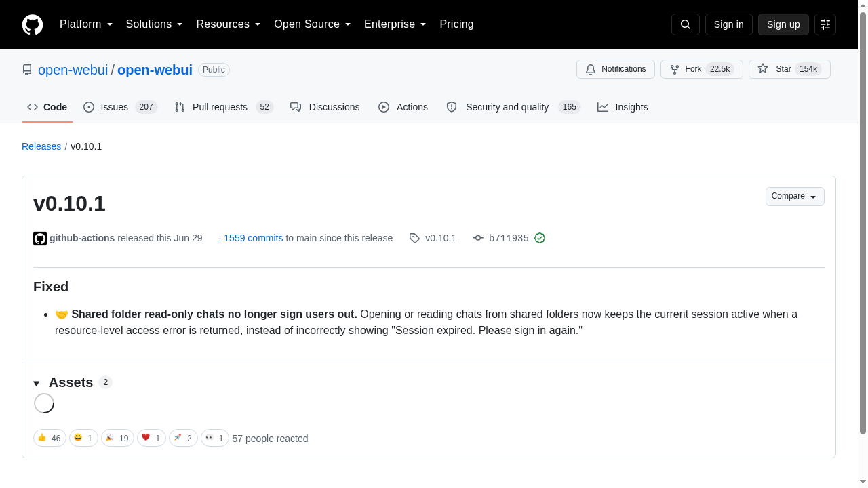Click the page vertical scrollbar
This screenshot has height=488, width=868.
[x=863, y=224]
